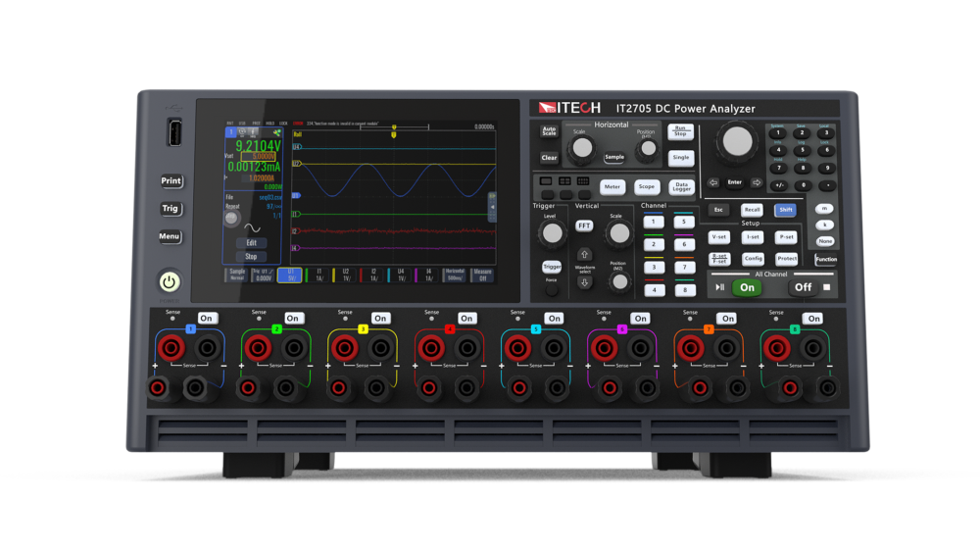Push Channel key 5
The width and height of the screenshot is (980, 552).
tap(684, 222)
